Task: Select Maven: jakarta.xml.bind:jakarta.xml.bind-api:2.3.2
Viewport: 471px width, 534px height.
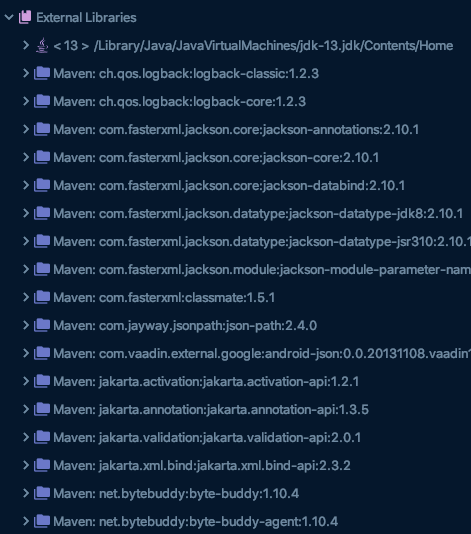Action: (x=202, y=465)
